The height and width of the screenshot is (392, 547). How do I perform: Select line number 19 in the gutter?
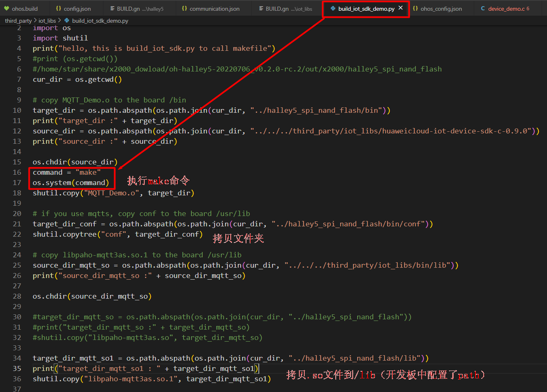(x=17, y=203)
